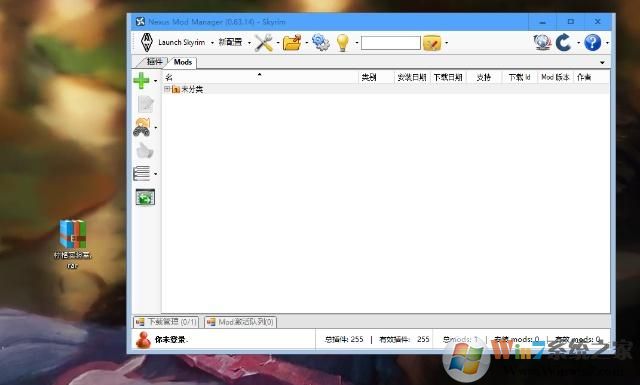
Task: Click the open folder toolbar icon
Action: click(x=292, y=42)
